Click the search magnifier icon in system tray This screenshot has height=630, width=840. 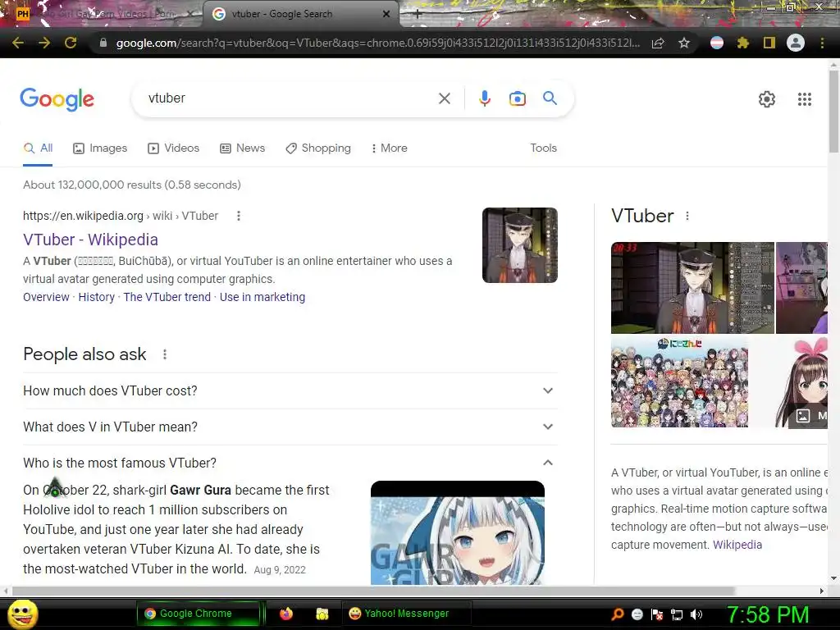pyautogui.click(x=618, y=614)
